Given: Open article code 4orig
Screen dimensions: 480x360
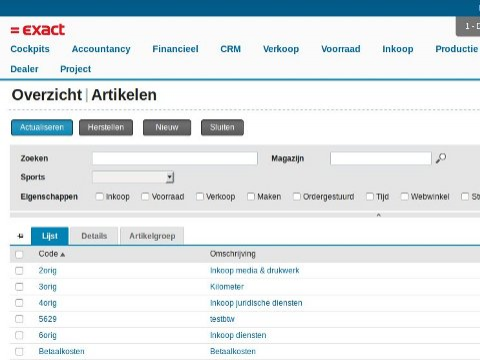Looking at the screenshot, I should click(x=47, y=303).
